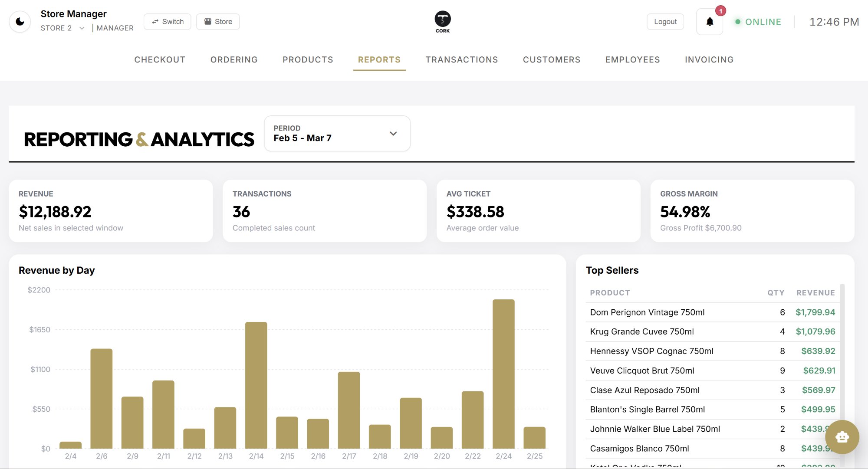Image resolution: width=868 pixels, height=469 pixels.
Task: Click the moon profile icon
Action: [x=20, y=21]
